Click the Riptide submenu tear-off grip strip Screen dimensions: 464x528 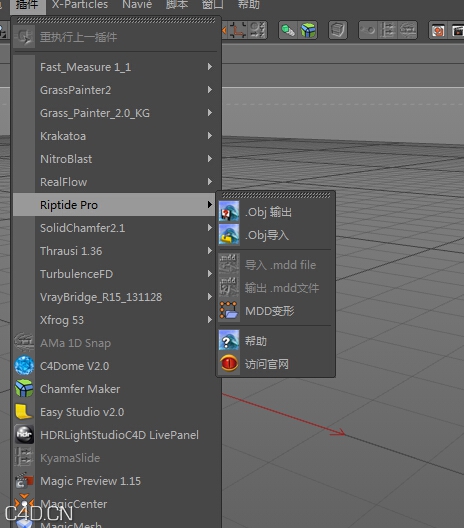(276, 195)
